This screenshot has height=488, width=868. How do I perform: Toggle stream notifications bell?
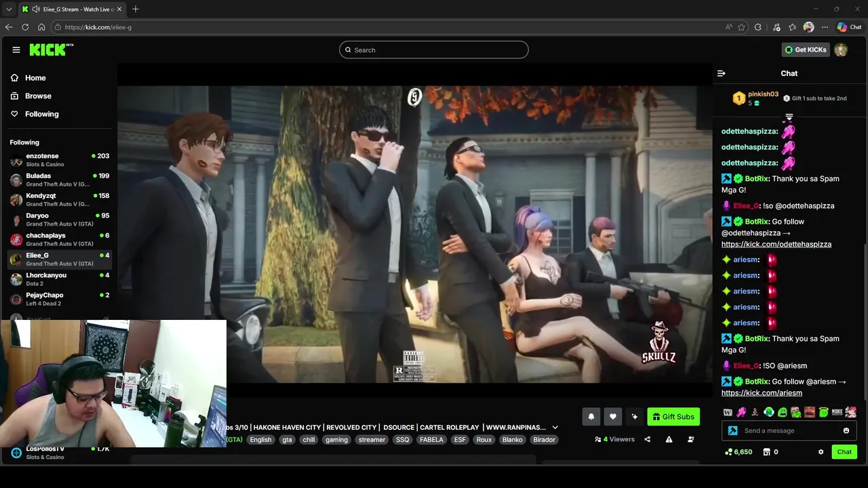click(x=591, y=417)
